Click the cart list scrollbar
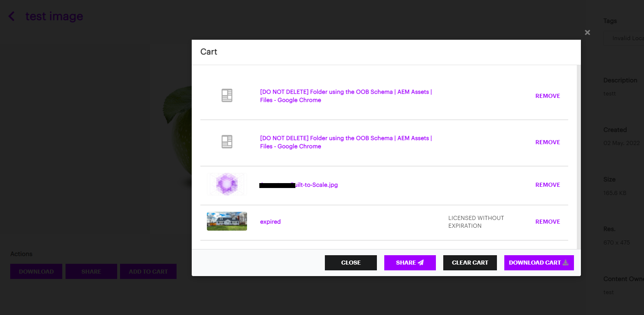 579,157
